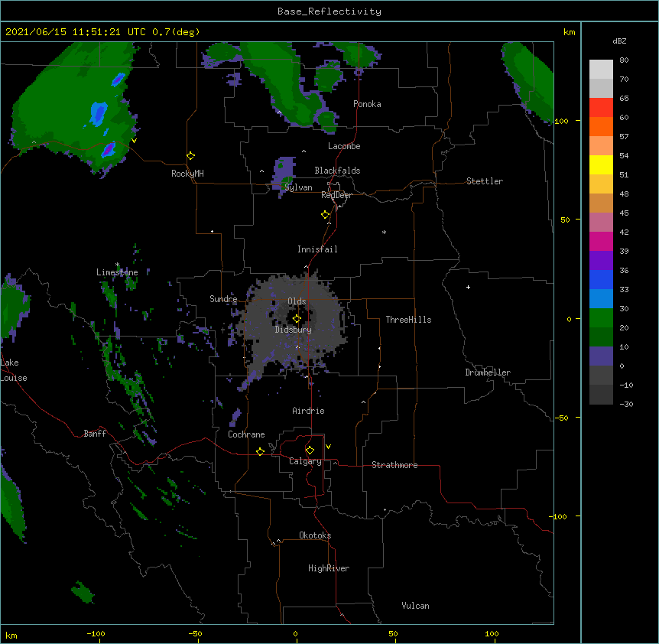Click the Drumheller label

point(488,372)
